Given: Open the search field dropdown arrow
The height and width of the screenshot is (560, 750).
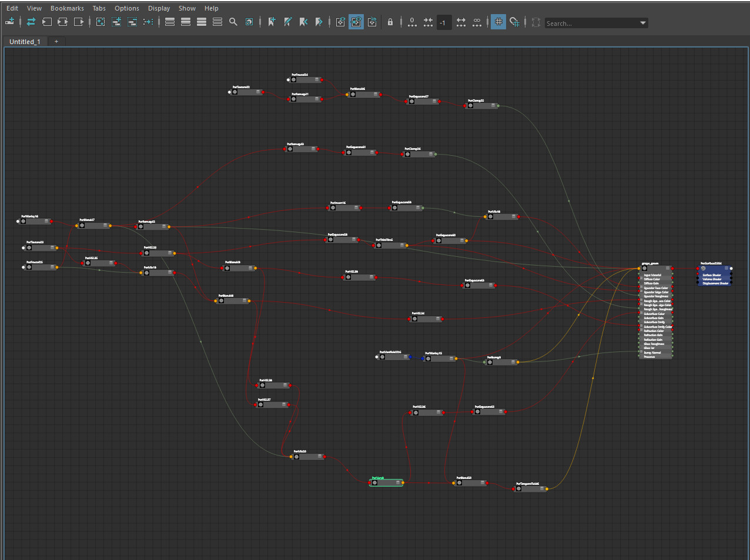Looking at the screenshot, I should point(643,23).
